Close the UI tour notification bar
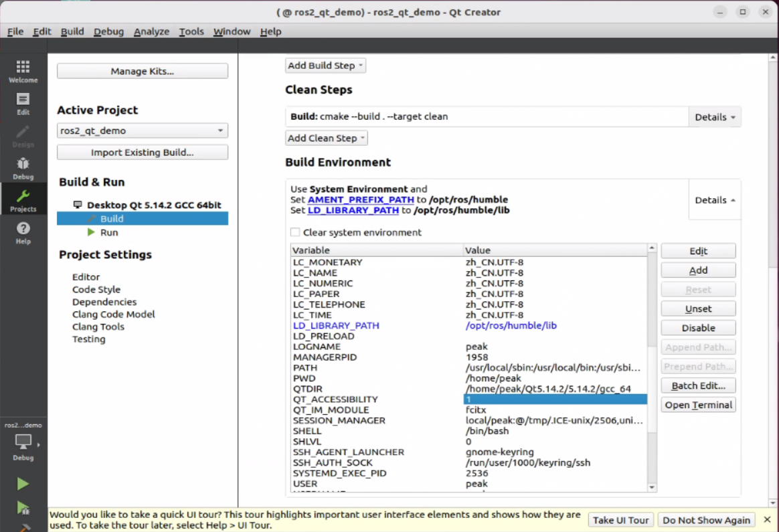 (767, 519)
